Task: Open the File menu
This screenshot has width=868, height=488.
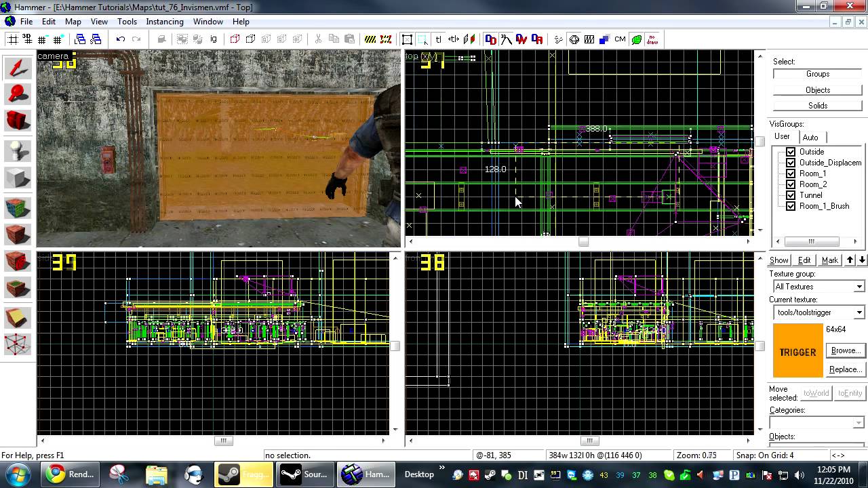Action: coord(26,22)
